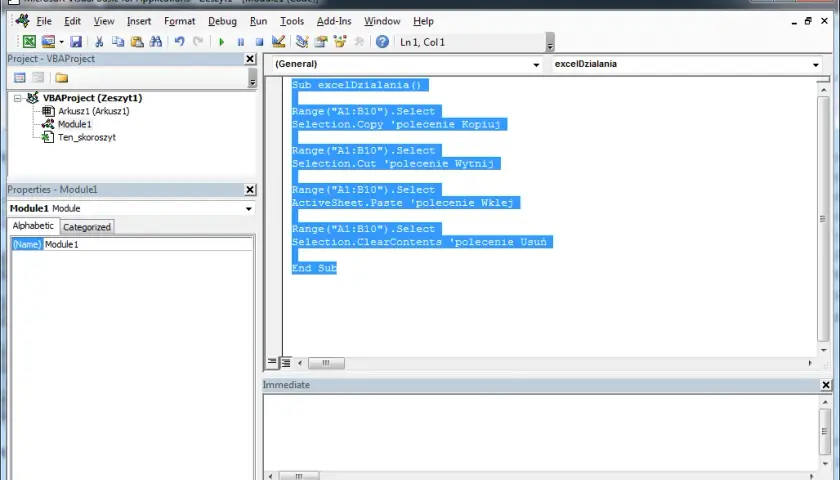840x480 pixels.
Task: Open Visual Basic Help question icon
Action: click(x=382, y=42)
